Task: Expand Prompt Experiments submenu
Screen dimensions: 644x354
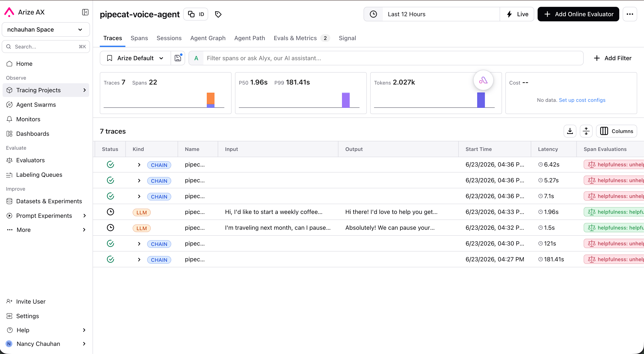Action: click(84, 216)
